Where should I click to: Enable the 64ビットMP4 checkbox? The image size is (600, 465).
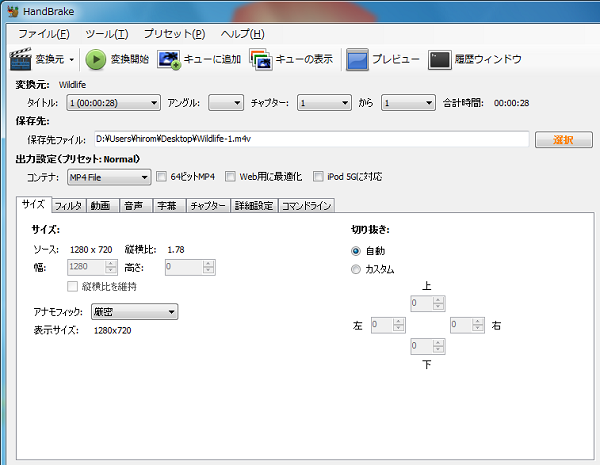tap(161, 176)
